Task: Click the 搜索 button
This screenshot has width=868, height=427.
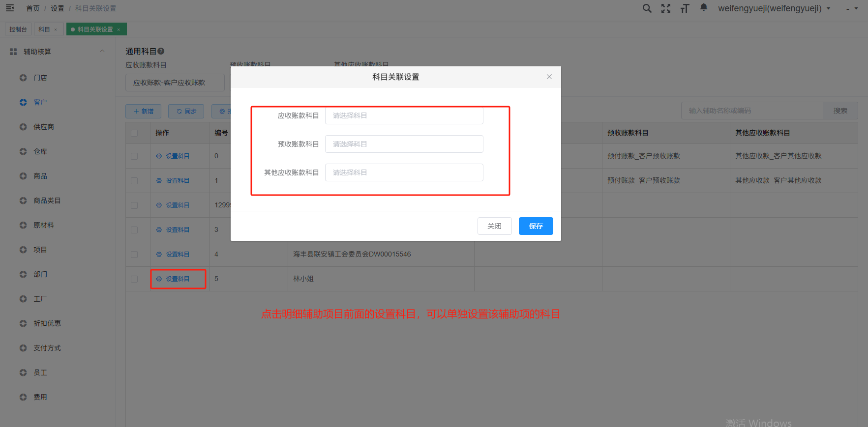Action: click(840, 111)
